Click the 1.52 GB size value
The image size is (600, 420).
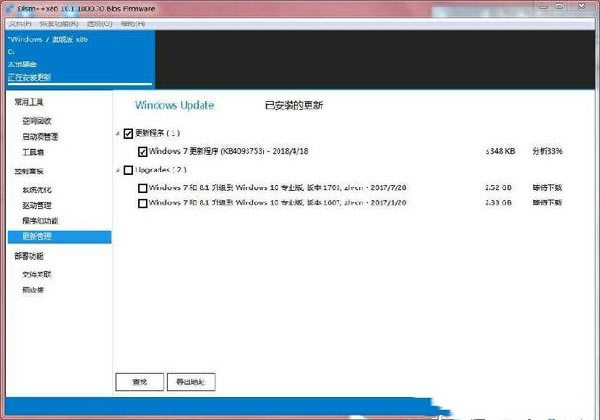[498, 187]
